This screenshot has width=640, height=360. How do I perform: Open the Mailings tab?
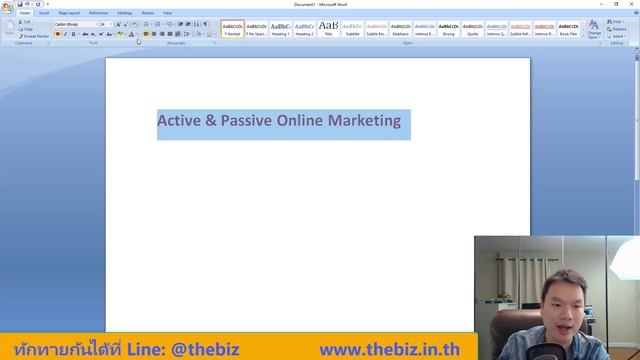tap(125, 13)
